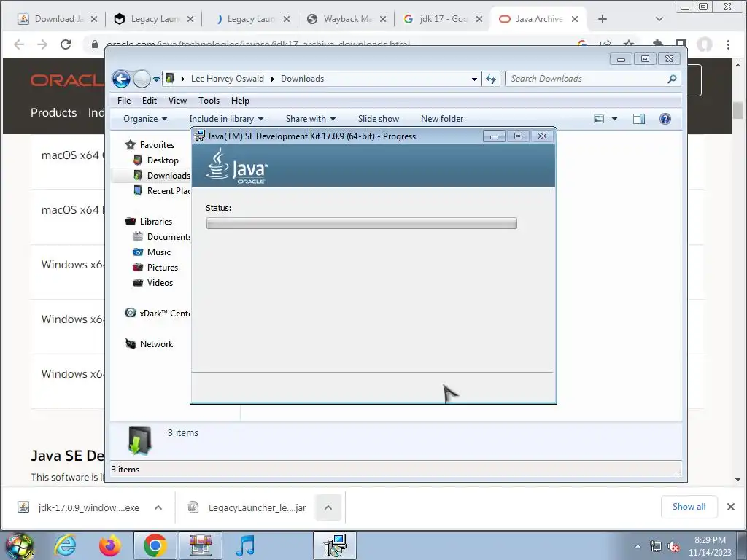The height and width of the screenshot is (560, 747).
Task: Open Help menu in Explorer
Action: (240, 101)
